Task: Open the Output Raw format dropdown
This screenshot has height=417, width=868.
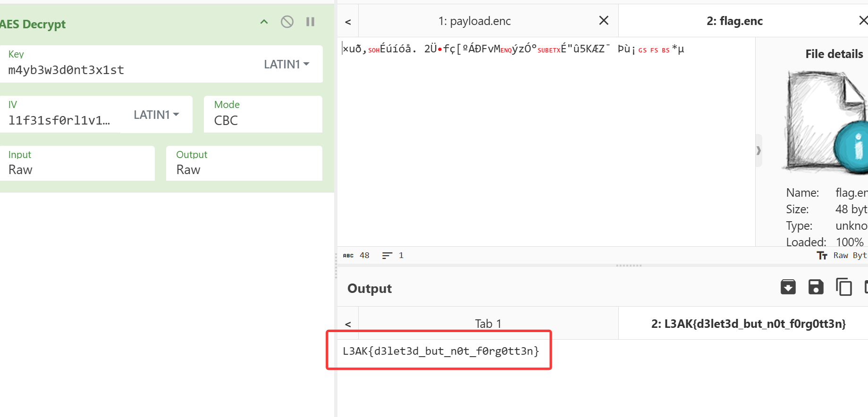Action: (x=244, y=163)
